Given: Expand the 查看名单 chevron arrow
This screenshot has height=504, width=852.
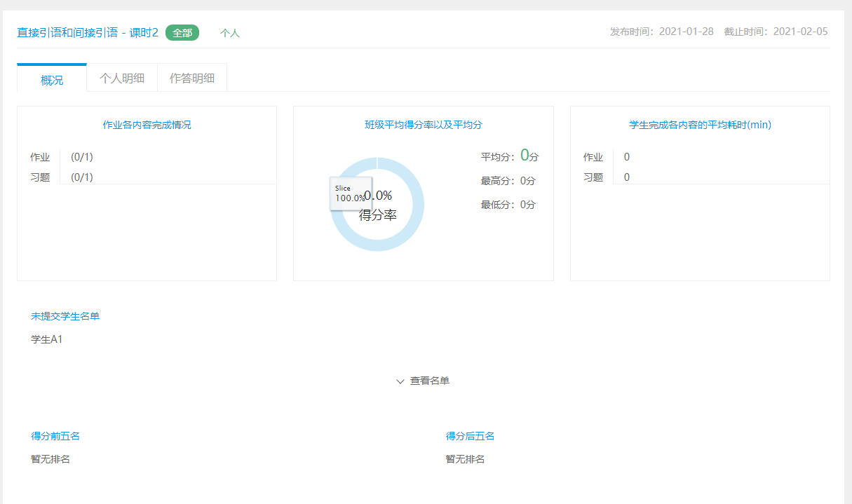Looking at the screenshot, I should 400,381.
